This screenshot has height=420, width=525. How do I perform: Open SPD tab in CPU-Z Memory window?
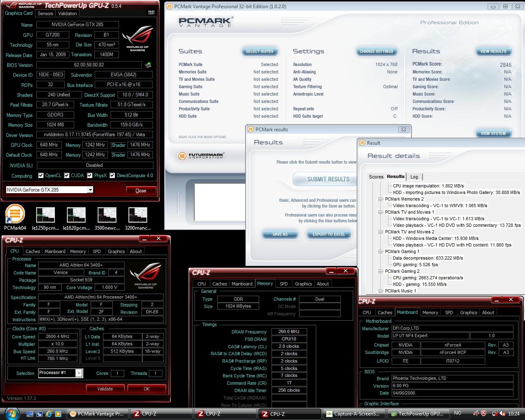click(283, 284)
